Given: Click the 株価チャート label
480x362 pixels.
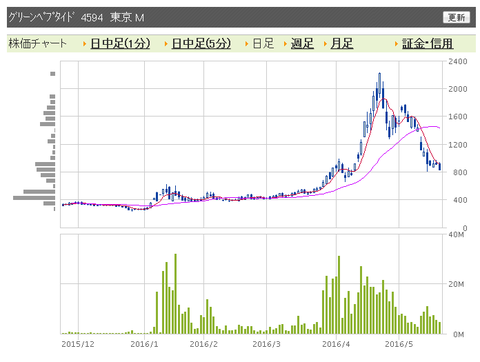Looking at the screenshot, I should coord(37,43).
